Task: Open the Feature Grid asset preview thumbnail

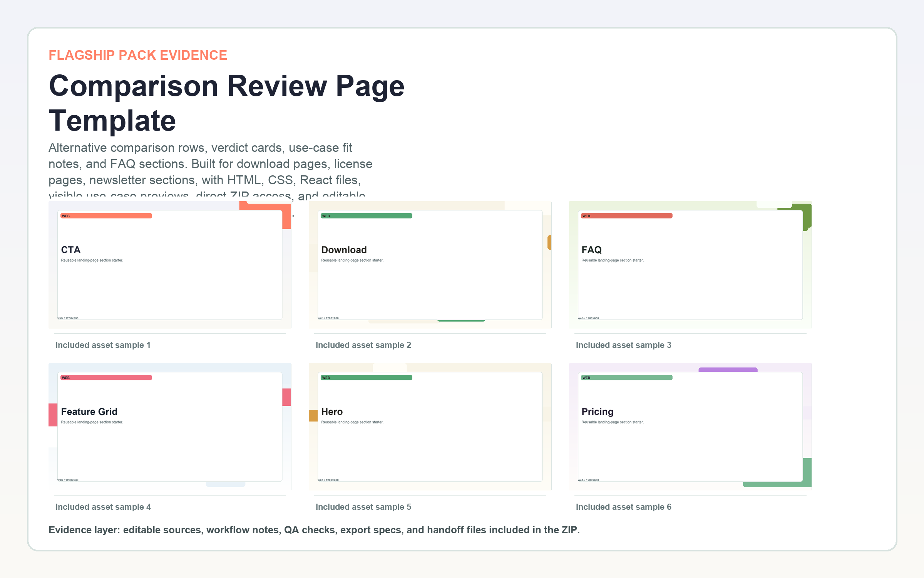Action: coord(170,427)
